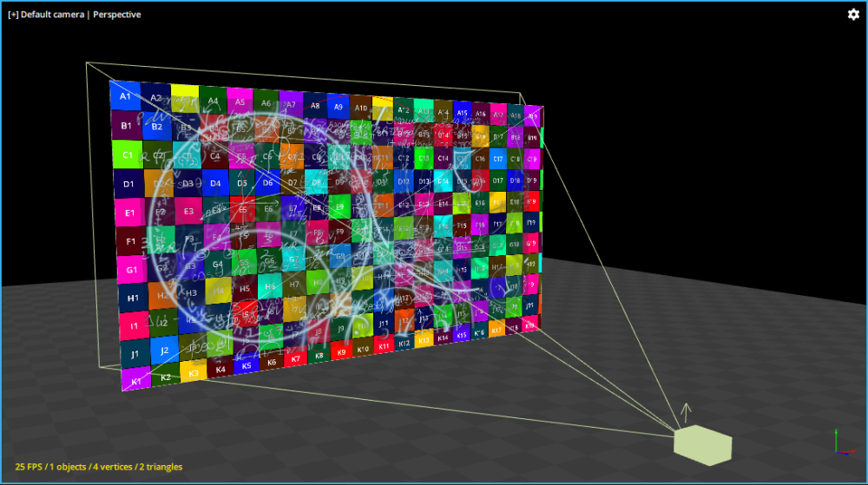The height and width of the screenshot is (485, 868).
Task: Open the viewport settings gear
Action: pyautogui.click(x=853, y=15)
